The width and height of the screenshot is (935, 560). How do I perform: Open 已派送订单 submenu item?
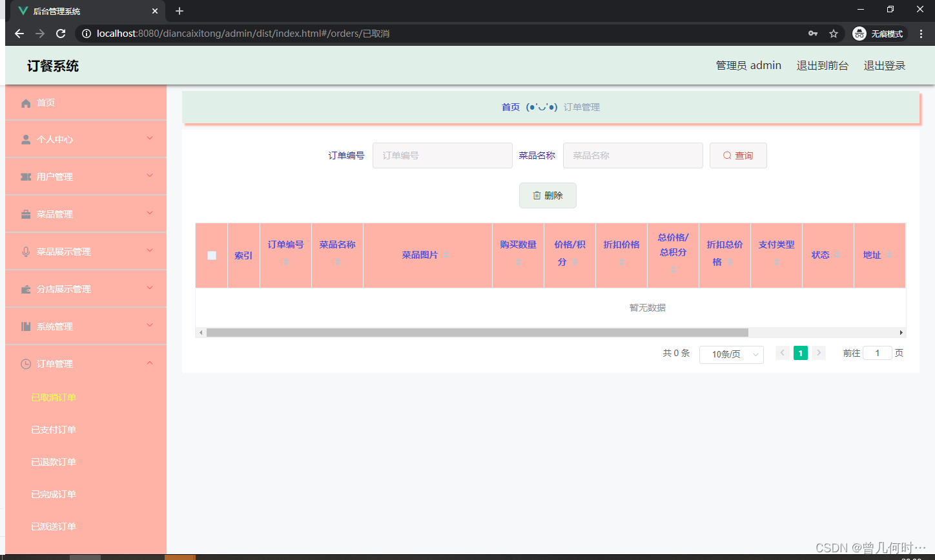click(x=54, y=526)
